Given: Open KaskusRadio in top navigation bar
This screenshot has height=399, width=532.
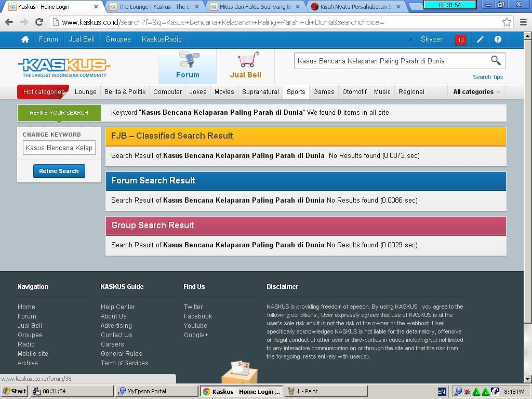Looking at the screenshot, I should [x=162, y=39].
